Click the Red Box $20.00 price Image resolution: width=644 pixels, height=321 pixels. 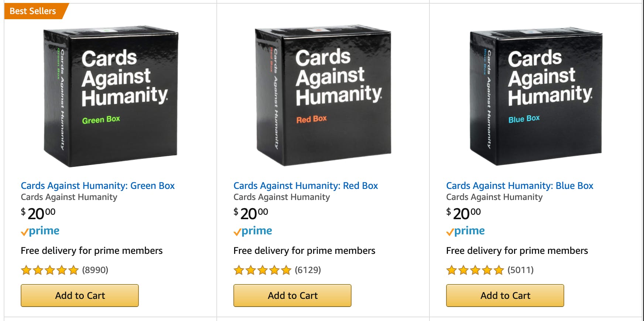pos(251,213)
